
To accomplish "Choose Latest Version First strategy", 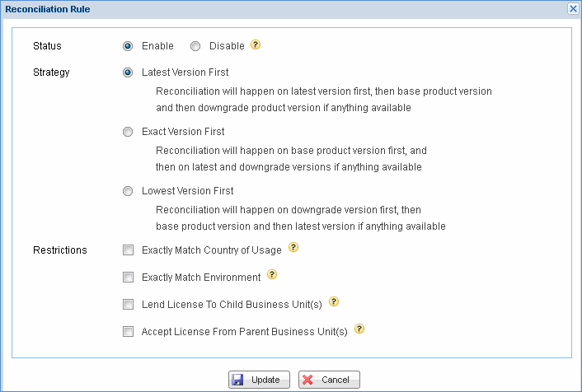I will pos(128,72).
